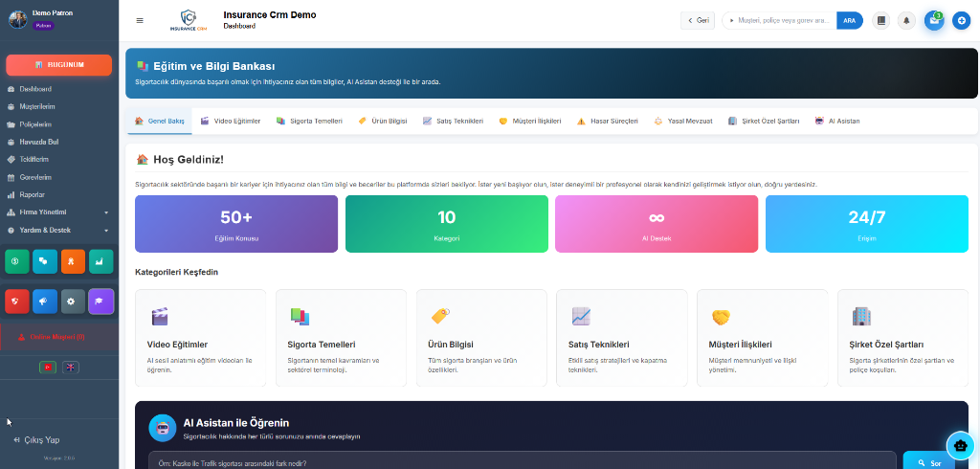
Task: Click the Satış Teknikleri card chart icon
Action: pos(581,317)
